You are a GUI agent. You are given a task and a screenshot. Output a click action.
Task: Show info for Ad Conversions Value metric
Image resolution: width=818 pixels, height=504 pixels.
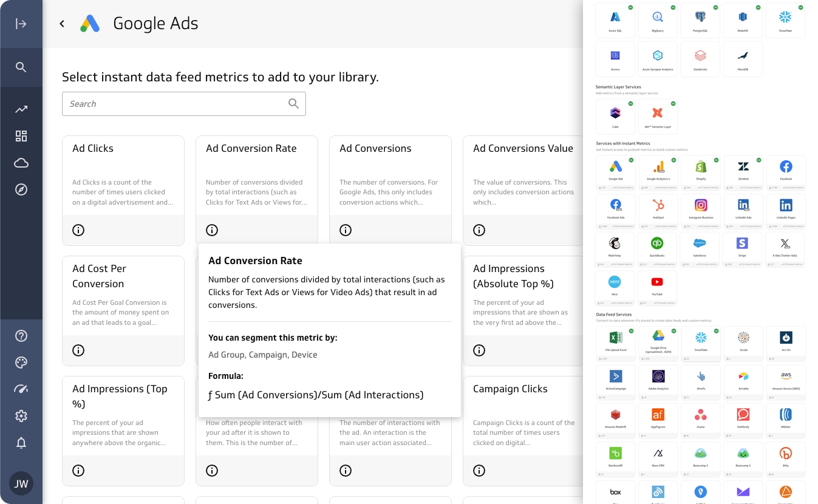tap(479, 230)
